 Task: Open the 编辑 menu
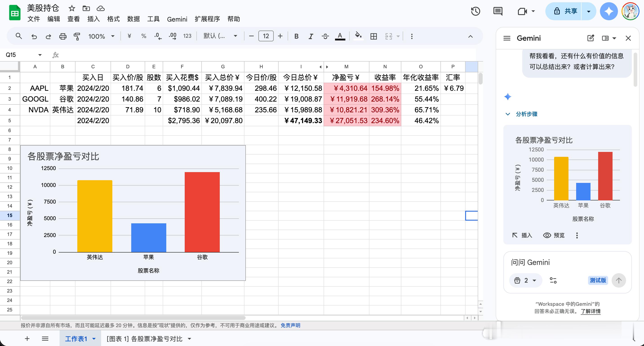pos(54,19)
